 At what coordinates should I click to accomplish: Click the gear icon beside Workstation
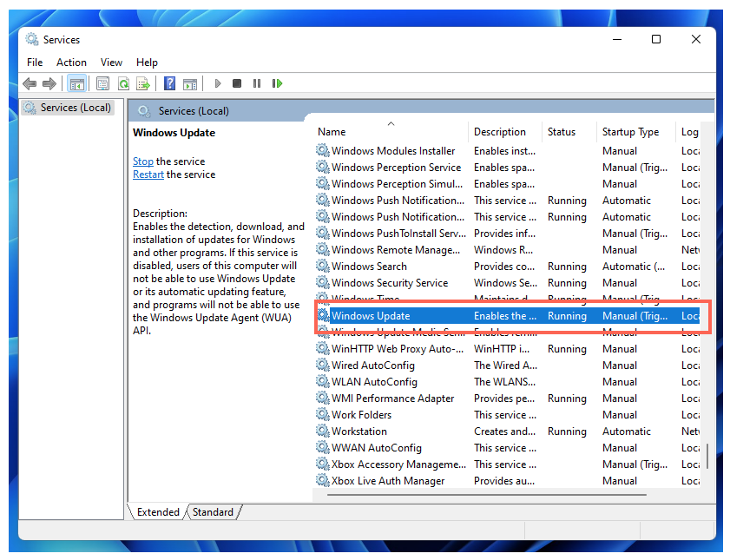[322, 431]
